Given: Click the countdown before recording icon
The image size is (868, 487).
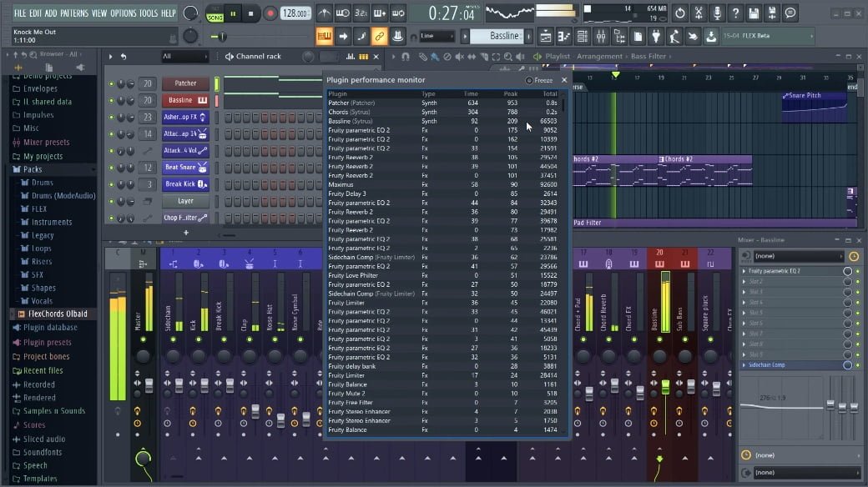Looking at the screenshot, I should (x=361, y=13).
